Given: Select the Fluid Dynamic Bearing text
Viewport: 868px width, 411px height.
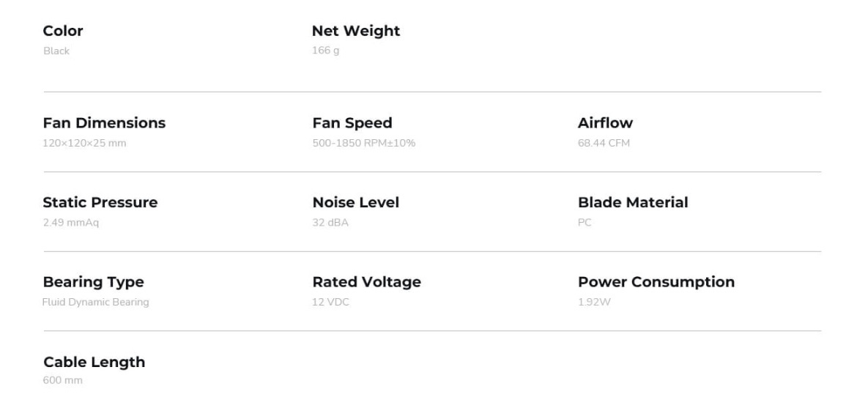Looking at the screenshot, I should coord(96,303).
